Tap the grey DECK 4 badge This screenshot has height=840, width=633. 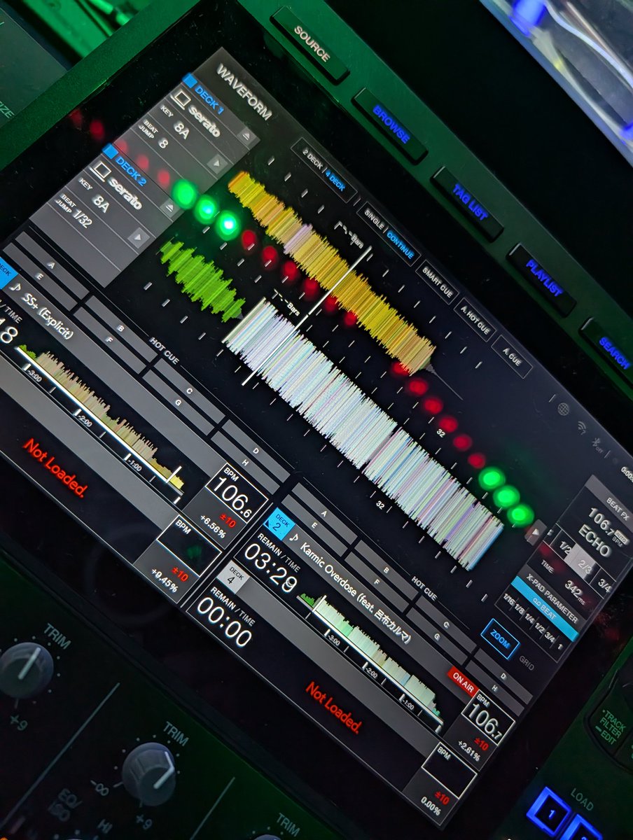click(232, 577)
